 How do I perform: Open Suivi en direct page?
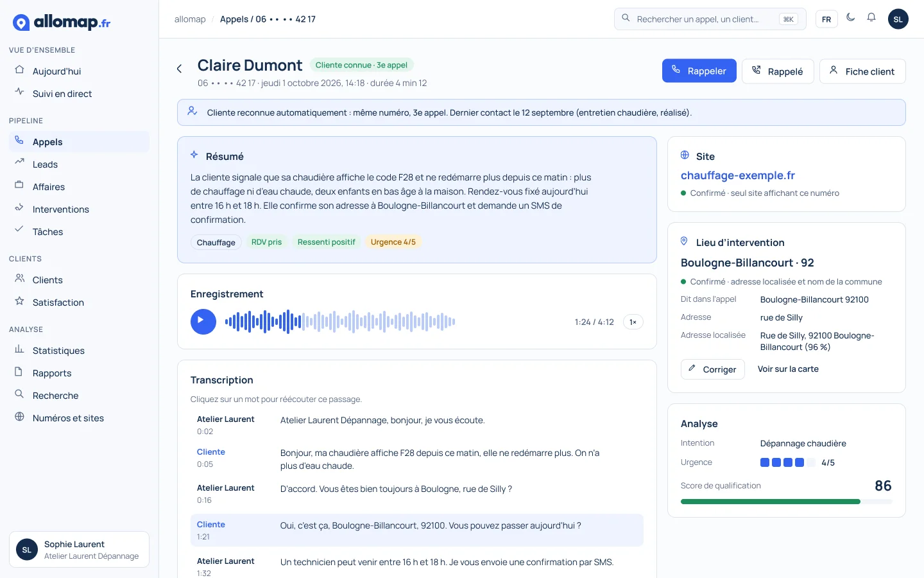click(x=79, y=94)
